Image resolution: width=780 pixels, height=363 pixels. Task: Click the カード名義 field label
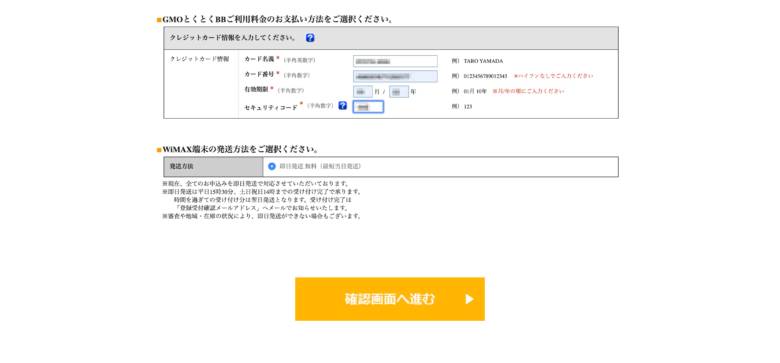259,59
